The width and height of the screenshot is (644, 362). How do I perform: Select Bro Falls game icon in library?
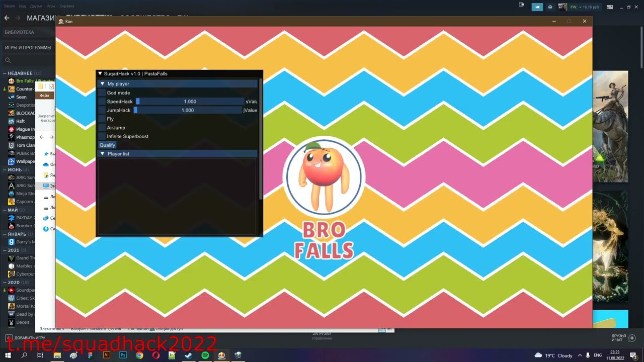12,81
